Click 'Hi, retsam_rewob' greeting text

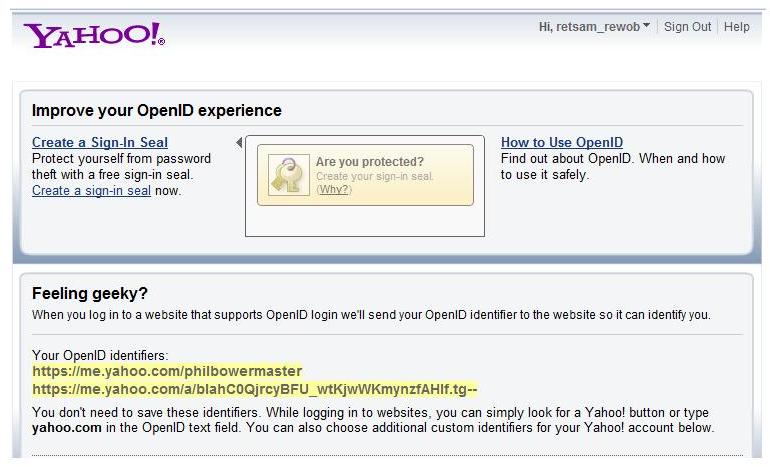point(589,27)
